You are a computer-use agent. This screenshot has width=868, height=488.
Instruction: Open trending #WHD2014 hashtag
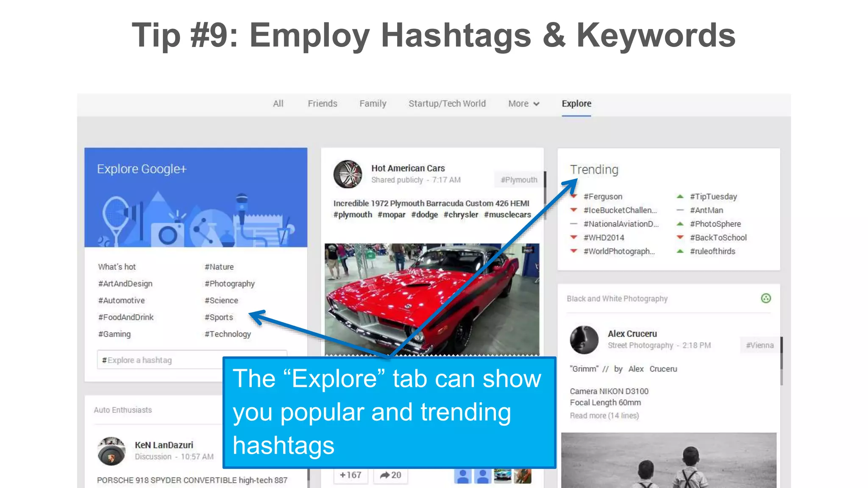coord(604,238)
